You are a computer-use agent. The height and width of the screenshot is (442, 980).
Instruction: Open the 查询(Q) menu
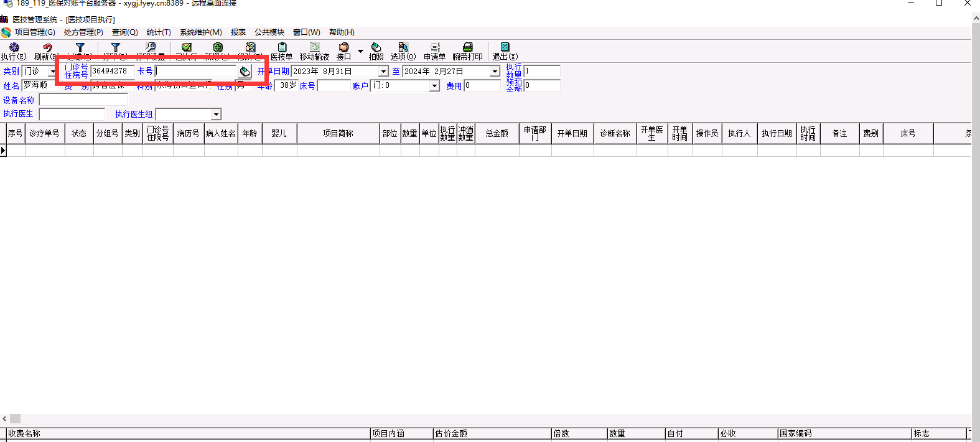point(124,32)
